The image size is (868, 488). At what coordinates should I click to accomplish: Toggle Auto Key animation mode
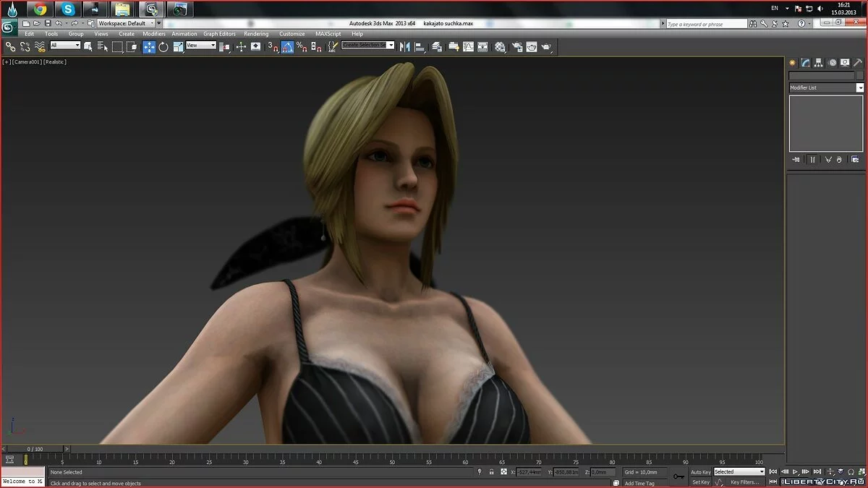(700, 472)
